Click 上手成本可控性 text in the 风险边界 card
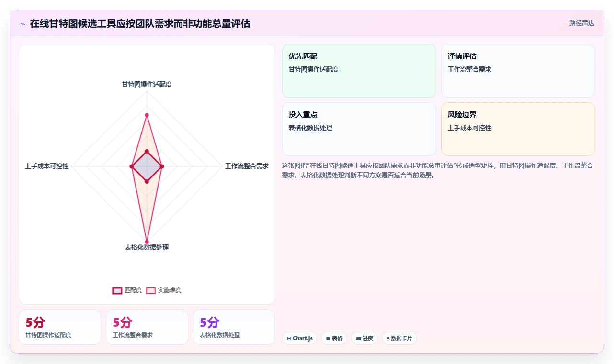Viewport: 614px width, 364px height. click(x=469, y=128)
